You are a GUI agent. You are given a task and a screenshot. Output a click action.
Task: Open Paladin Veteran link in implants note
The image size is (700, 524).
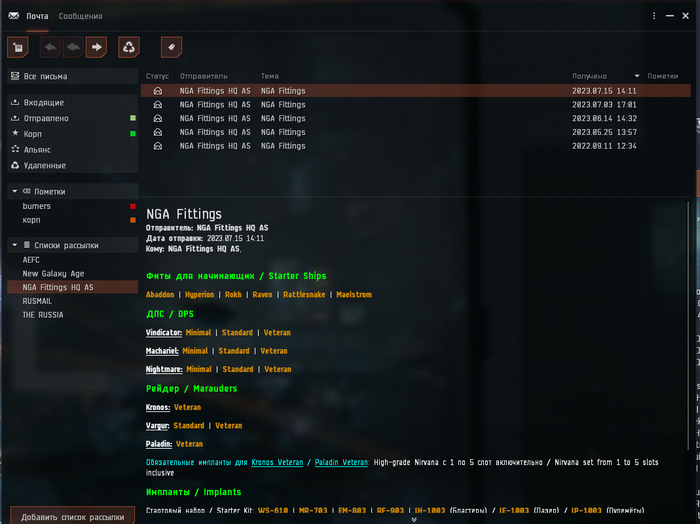click(342, 462)
